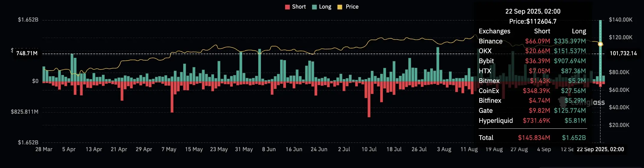The width and height of the screenshot is (644, 168).
Task: Click the yellow Price legend color square
Action: [x=340, y=7]
